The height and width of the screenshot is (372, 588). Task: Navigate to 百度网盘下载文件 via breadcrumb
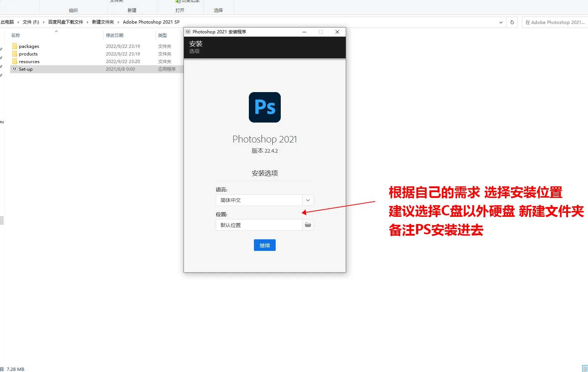(65, 22)
